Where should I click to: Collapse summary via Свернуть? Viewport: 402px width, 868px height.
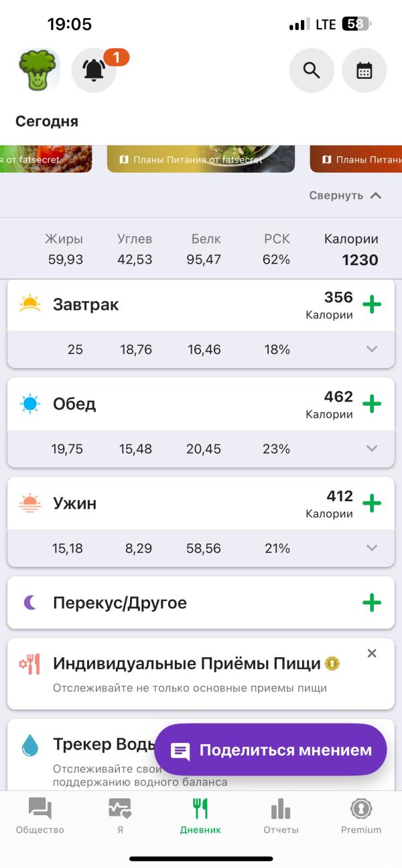tap(346, 195)
